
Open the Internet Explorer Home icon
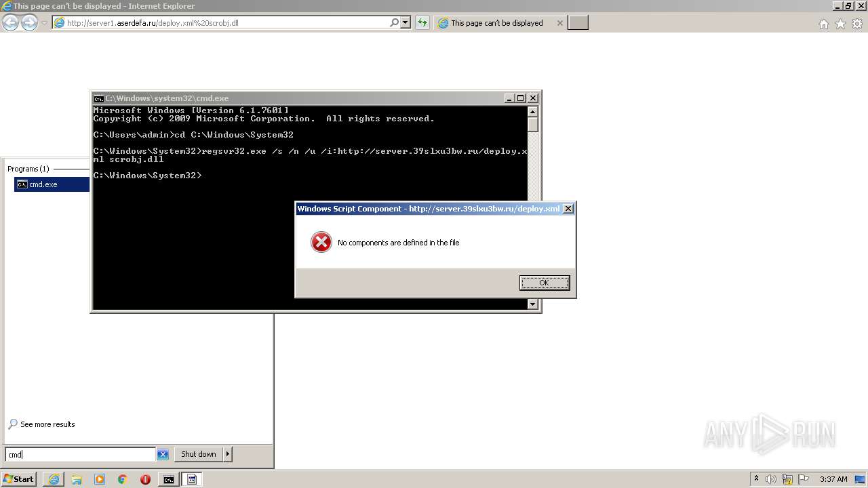(823, 24)
